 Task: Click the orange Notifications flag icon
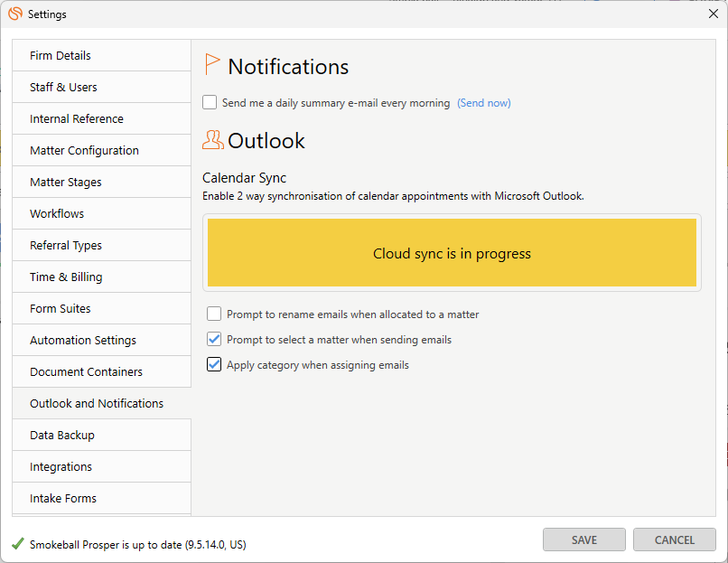211,64
